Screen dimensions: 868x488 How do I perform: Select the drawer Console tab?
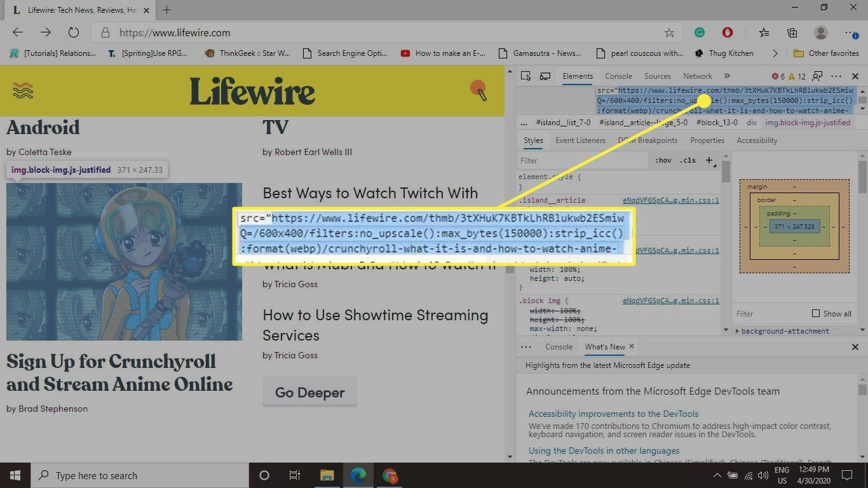[x=559, y=347]
